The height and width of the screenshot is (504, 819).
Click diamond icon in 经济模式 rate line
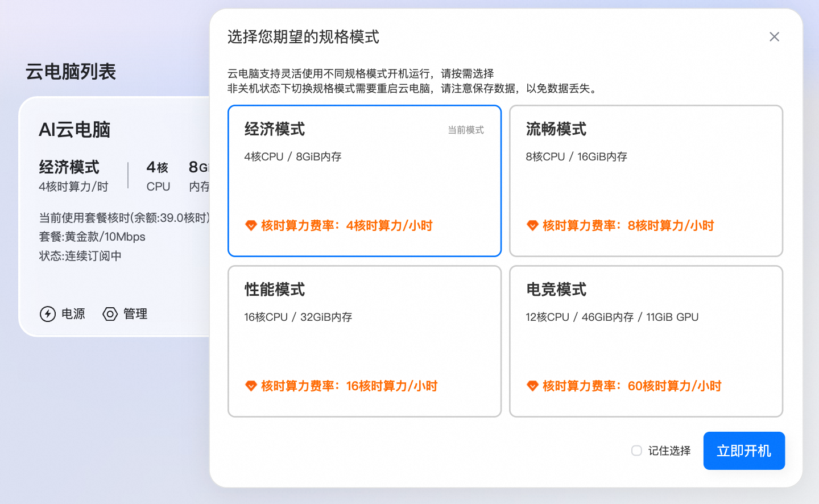tap(251, 226)
